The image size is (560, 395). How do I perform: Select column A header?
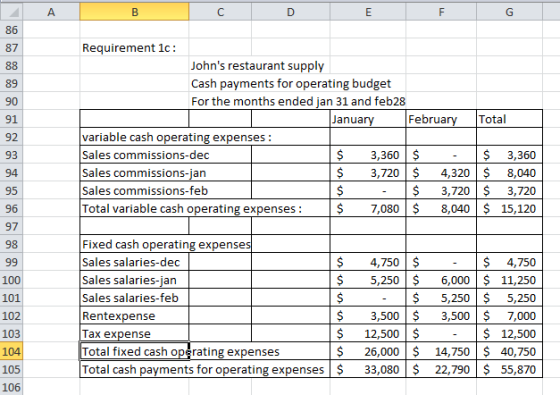point(51,12)
